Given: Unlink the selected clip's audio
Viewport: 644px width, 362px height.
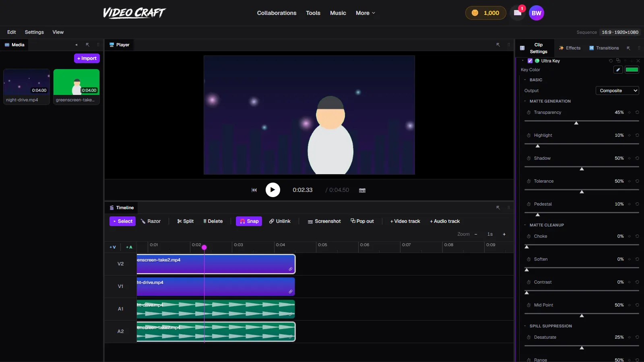Looking at the screenshot, I should pos(280,221).
